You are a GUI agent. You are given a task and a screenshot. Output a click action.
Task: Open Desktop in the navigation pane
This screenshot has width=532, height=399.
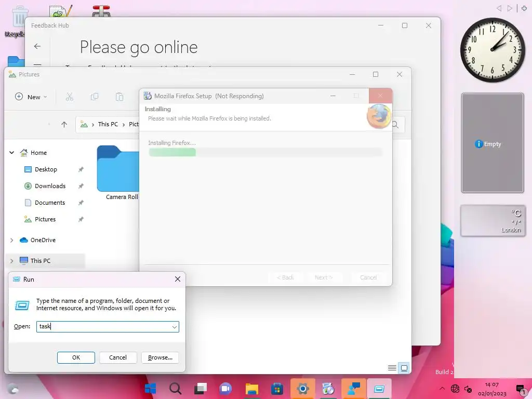(x=46, y=169)
